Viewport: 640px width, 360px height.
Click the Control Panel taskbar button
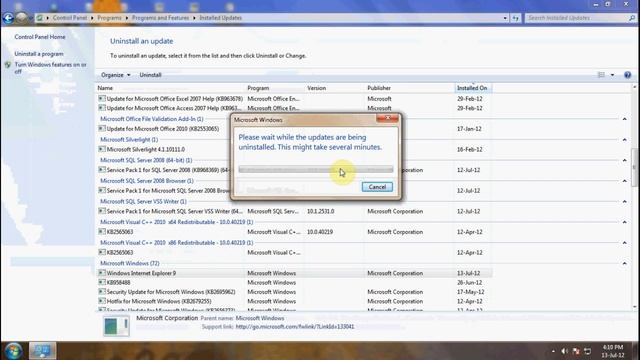(x=42, y=351)
